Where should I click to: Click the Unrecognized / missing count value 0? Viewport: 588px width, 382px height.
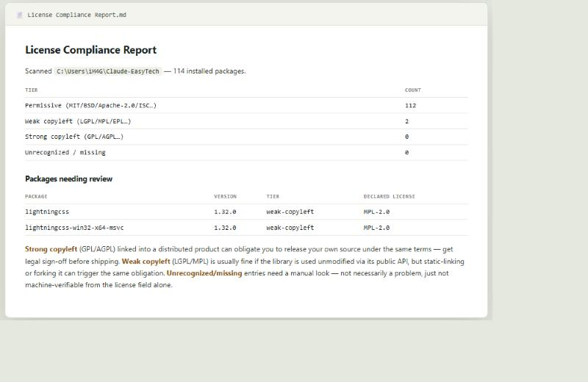(x=407, y=153)
